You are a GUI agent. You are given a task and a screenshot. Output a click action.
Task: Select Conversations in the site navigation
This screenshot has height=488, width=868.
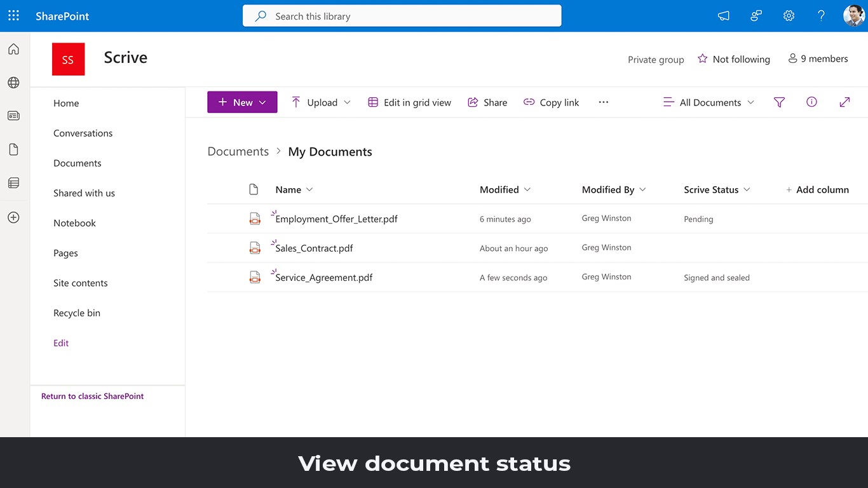83,133
